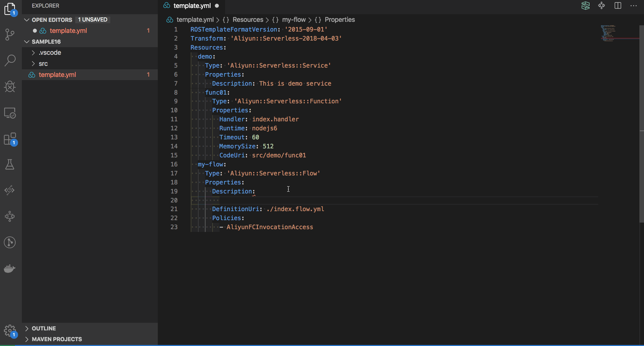Click the './index.flow.yml' value
The height and width of the screenshot is (346, 644).
[295, 209]
